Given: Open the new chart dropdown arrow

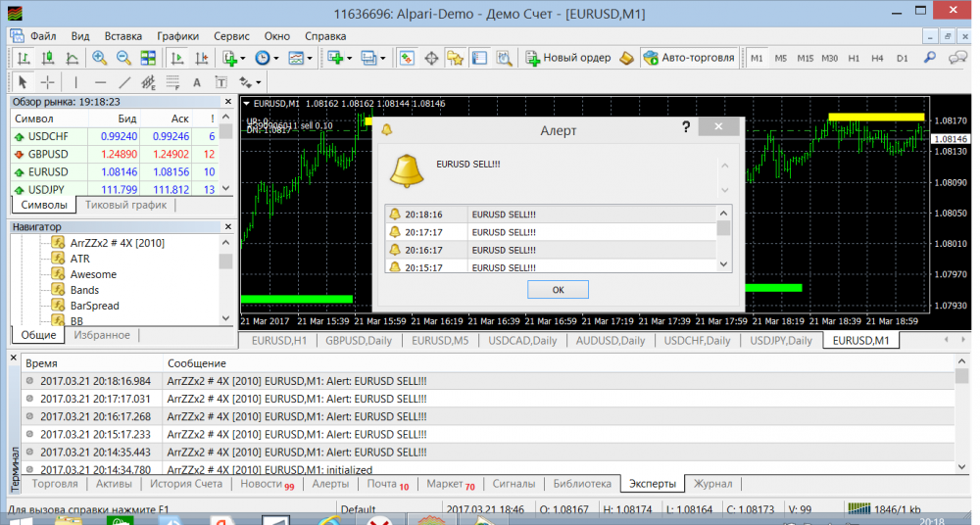Looking at the screenshot, I should [x=350, y=58].
